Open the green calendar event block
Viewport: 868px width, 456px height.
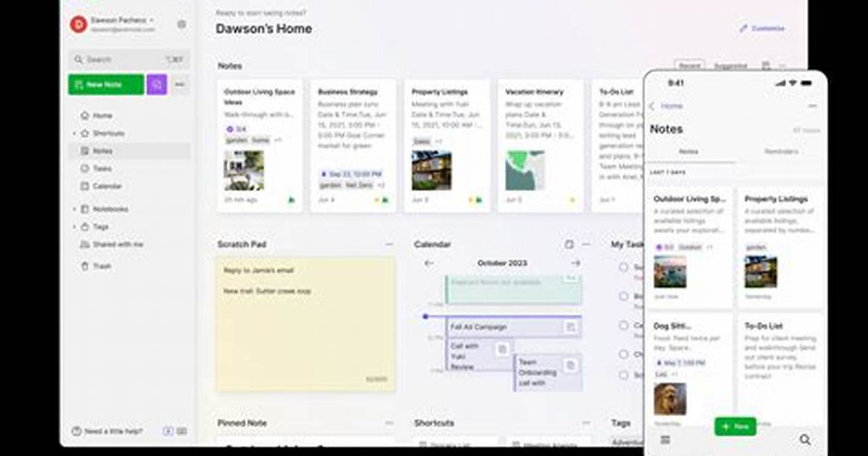pos(513,289)
